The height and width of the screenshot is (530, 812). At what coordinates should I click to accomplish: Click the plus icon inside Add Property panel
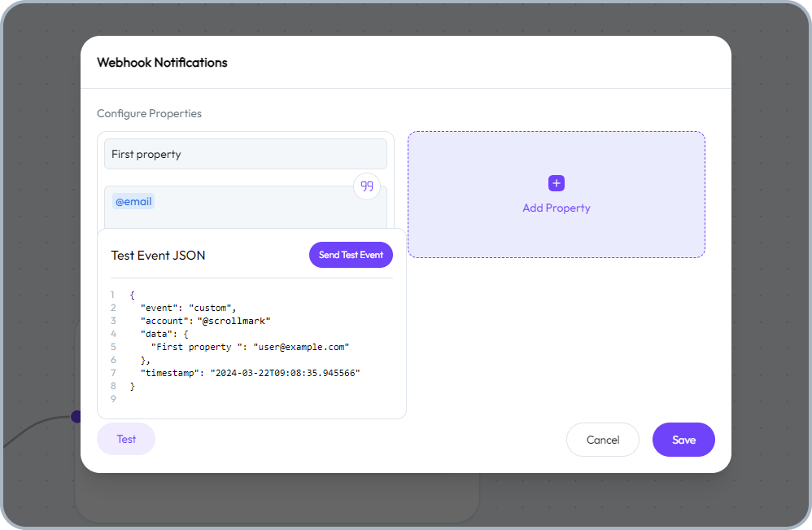click(556, 182)
